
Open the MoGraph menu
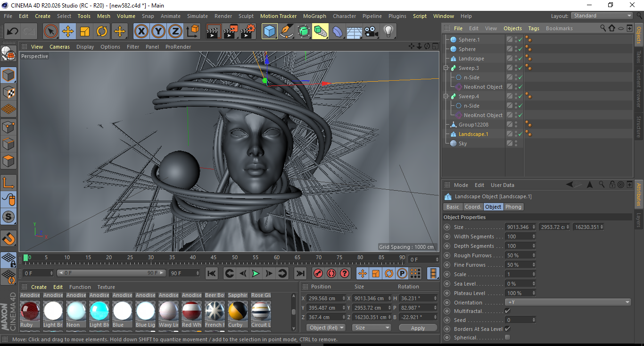[x=314, y=16]
